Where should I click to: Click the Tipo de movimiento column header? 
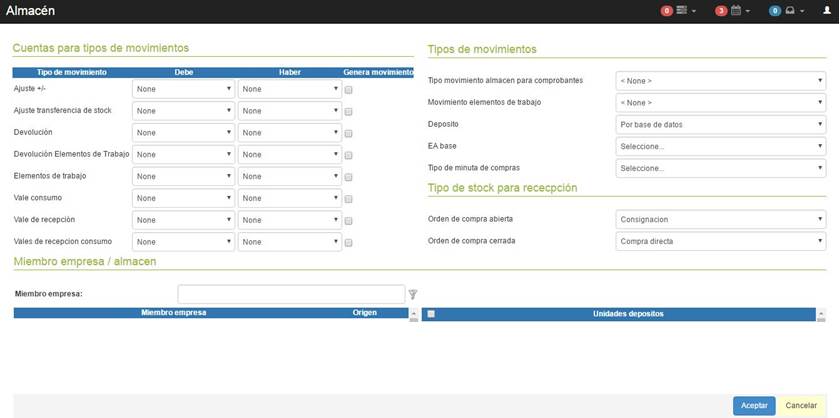coord(72,72)
